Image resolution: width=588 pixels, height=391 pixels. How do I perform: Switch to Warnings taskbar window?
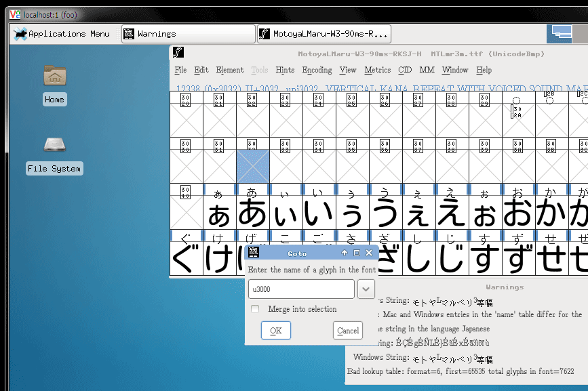tap(189, 34)
